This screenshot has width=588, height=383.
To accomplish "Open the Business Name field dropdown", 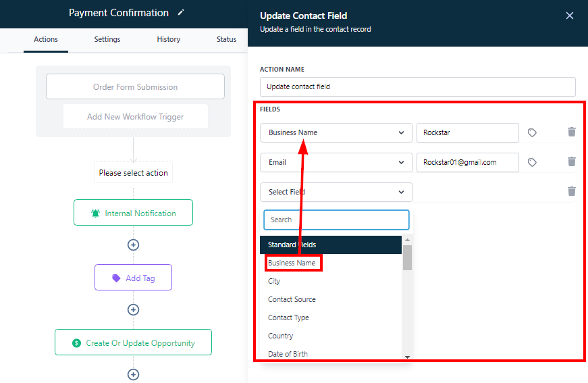I will click(x=336, y=133).
